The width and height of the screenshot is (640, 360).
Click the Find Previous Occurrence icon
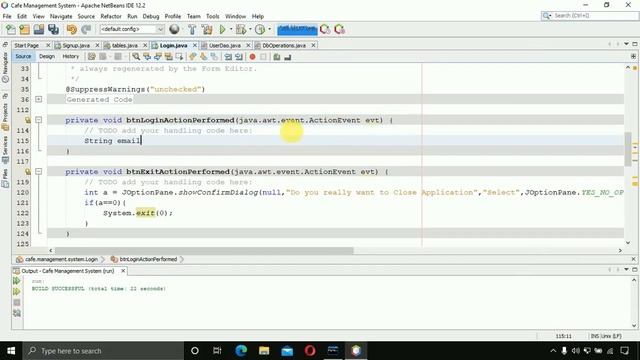[147, 57]
